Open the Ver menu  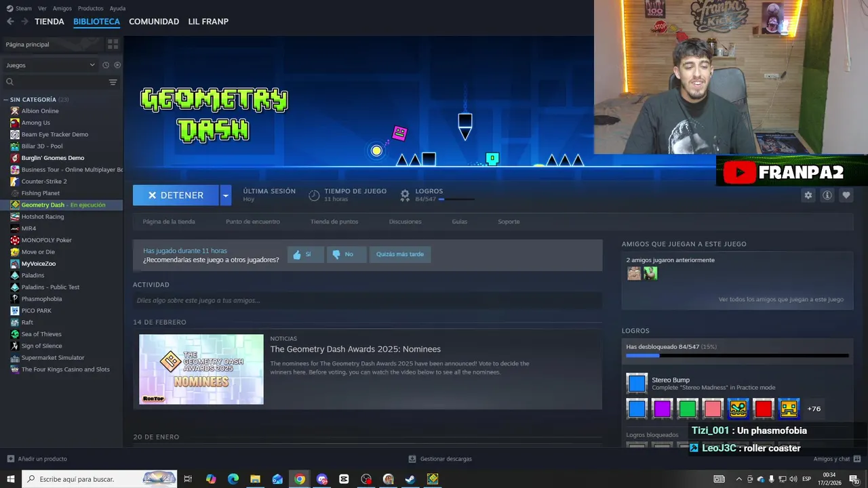pyautogui.click(x=42, y=8)
